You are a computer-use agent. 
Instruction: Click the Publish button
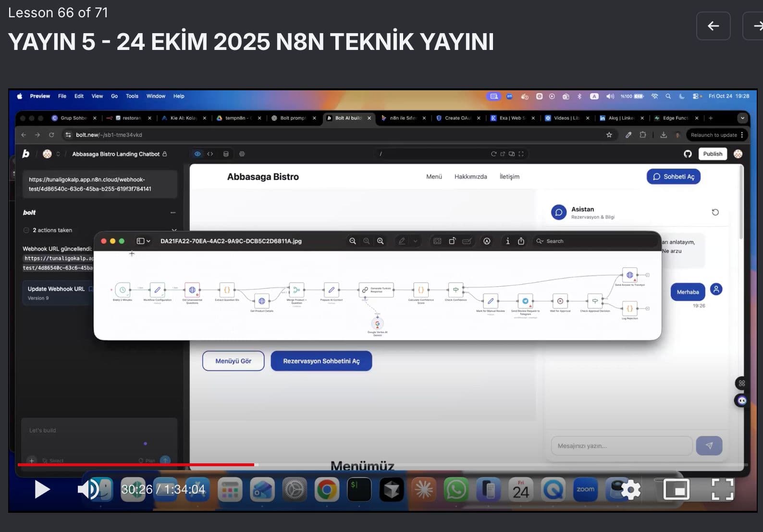pyautogui.click(x=713, y=154)
